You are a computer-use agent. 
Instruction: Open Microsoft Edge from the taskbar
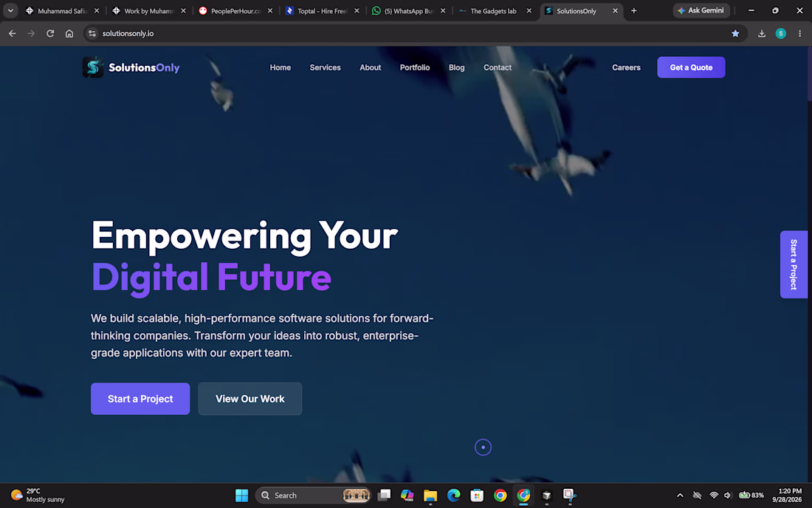tap(454, 495)
